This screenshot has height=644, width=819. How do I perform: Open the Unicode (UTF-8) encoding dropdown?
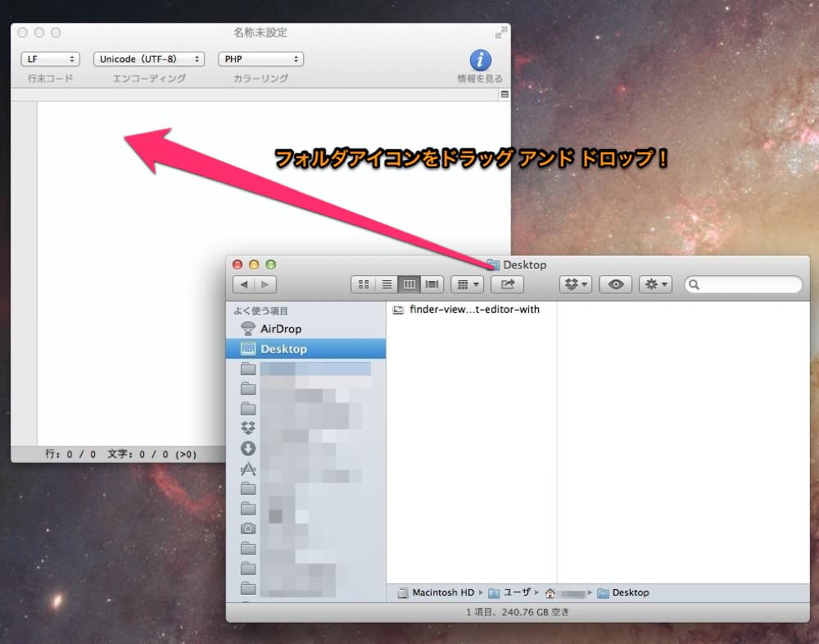pyautogui.click(x=149, y=59)
